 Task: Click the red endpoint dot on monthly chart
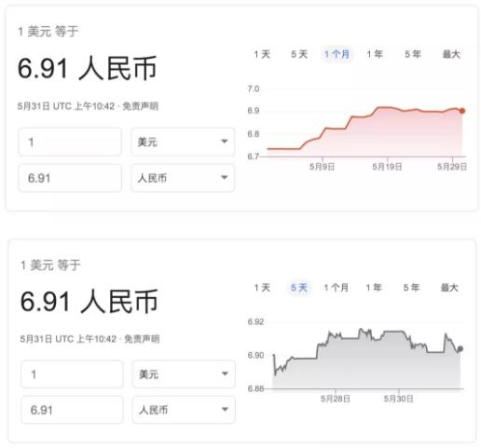pyautogui.click(x=462, y=111)
